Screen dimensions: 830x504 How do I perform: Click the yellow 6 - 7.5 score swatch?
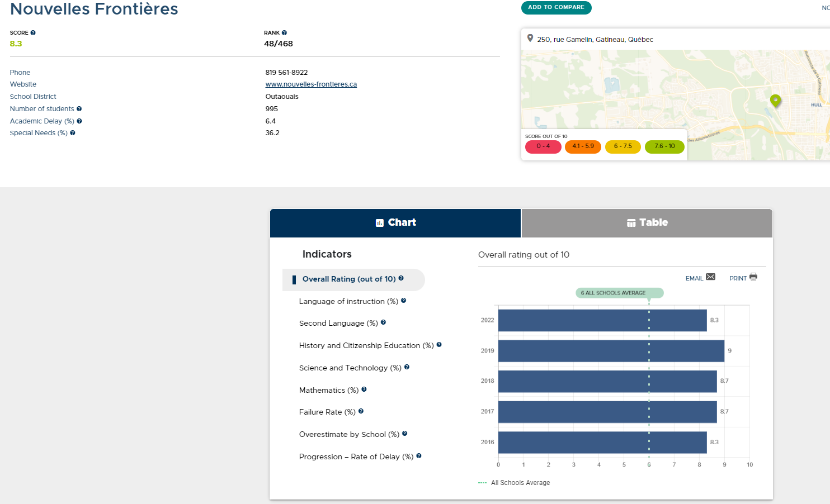point(623,146)
